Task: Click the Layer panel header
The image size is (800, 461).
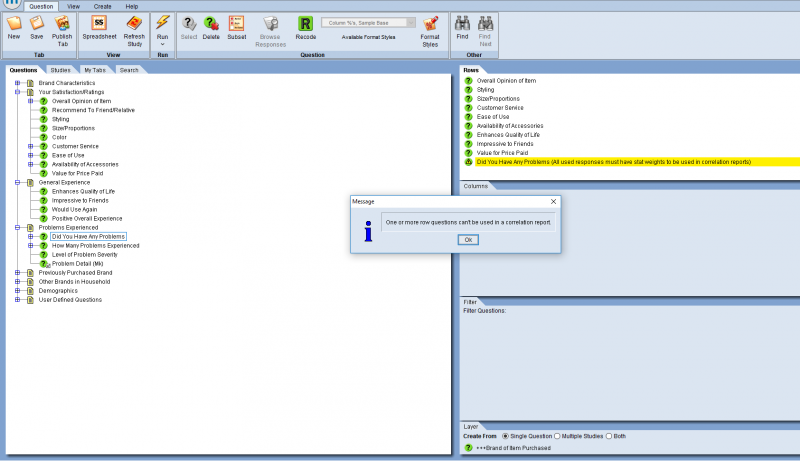Action: coord(471,426)
